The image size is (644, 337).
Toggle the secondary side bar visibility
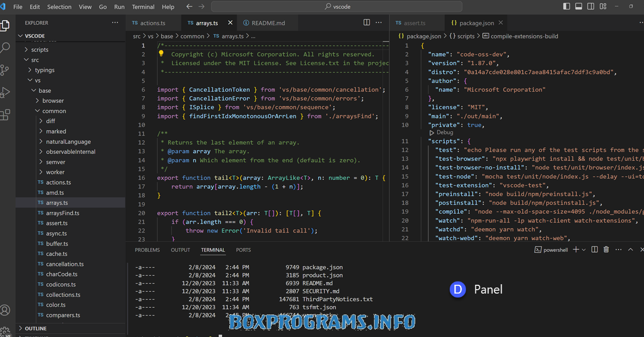pos(591,7)
